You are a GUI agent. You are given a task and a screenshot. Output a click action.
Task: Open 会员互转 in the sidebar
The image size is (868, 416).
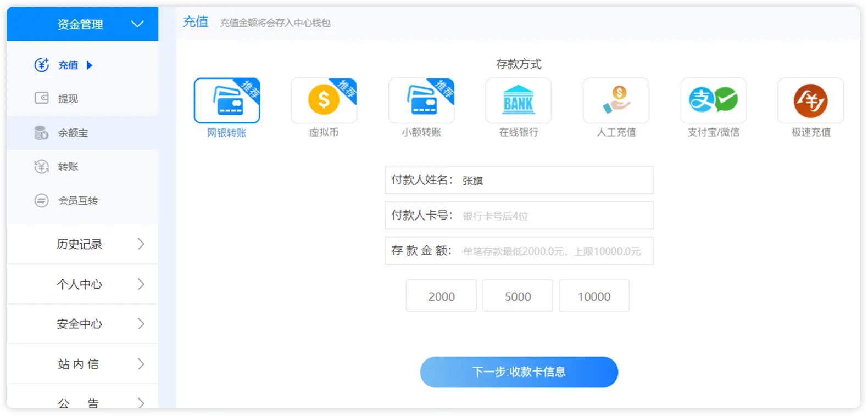tap(77, 201)
